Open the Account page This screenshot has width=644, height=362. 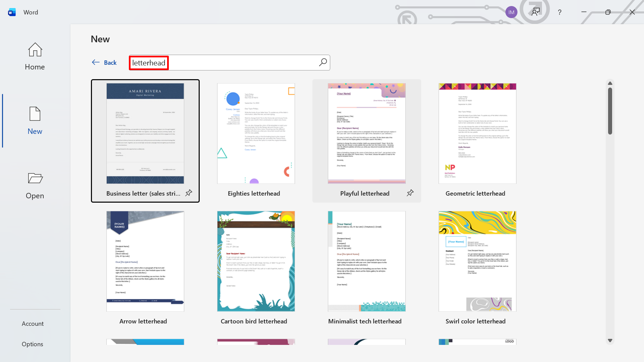[x=33, y=324]
